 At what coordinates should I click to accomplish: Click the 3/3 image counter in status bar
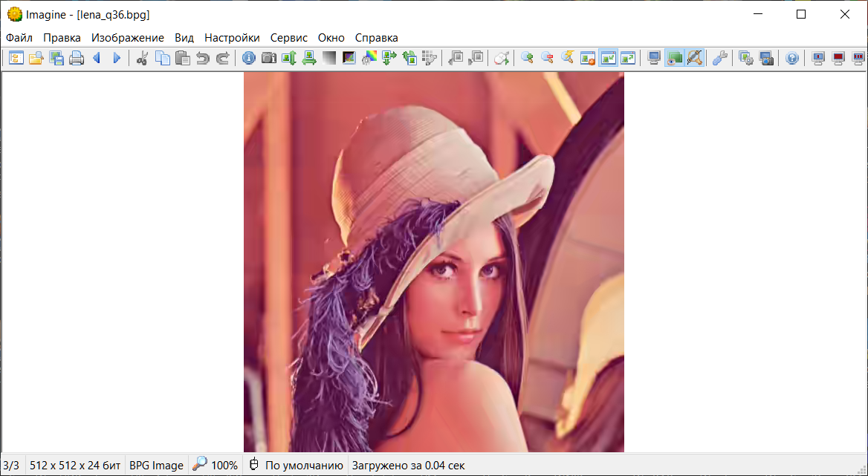(11, 466)
